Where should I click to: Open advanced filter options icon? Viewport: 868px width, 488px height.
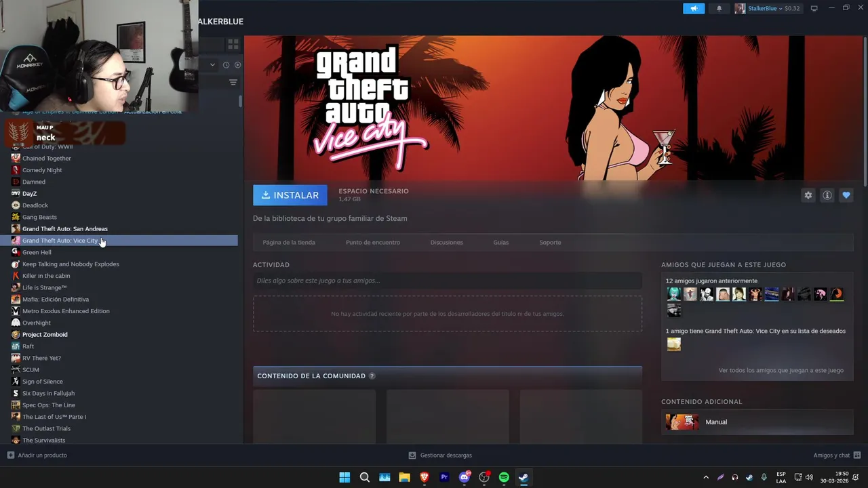pos(233,83)
